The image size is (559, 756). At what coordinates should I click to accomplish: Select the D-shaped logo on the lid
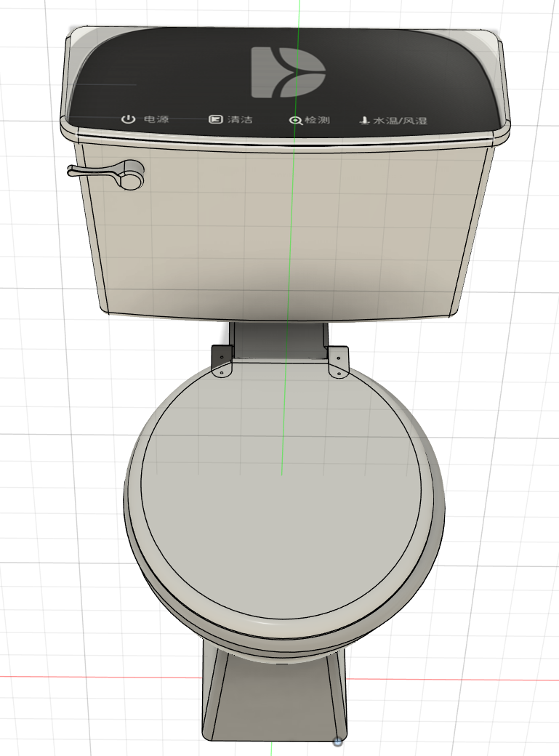tap(288, 72)
